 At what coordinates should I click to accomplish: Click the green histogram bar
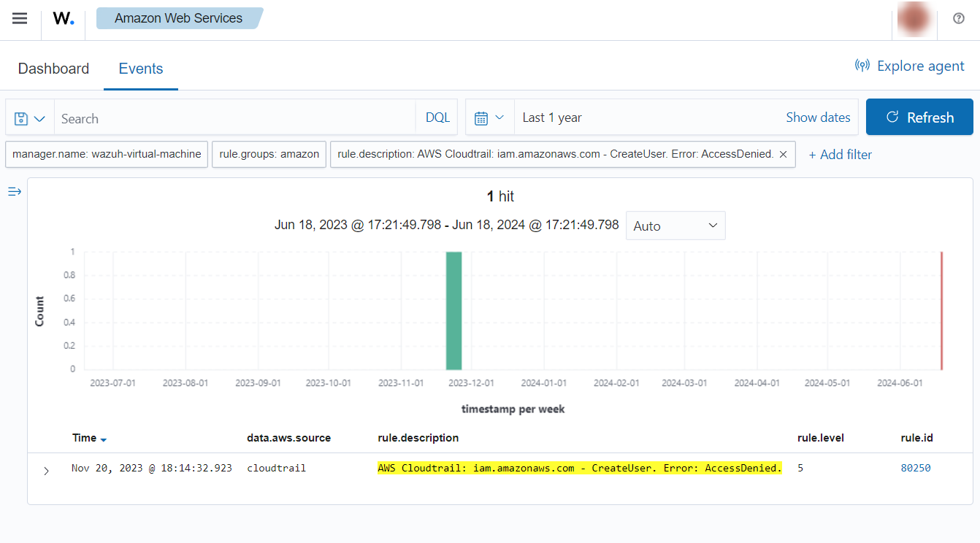pyautogui.click(x=453, y=311)
